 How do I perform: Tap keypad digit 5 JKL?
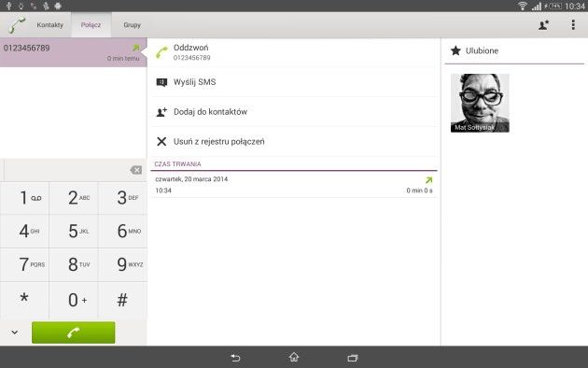[74, 231]
